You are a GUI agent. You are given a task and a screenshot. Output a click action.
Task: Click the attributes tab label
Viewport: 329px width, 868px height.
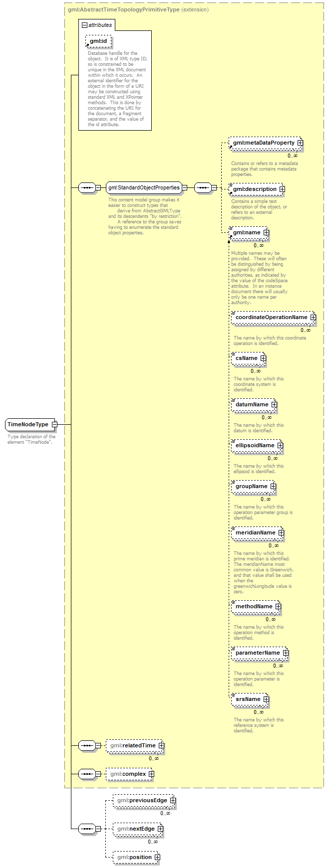[100, 25]
